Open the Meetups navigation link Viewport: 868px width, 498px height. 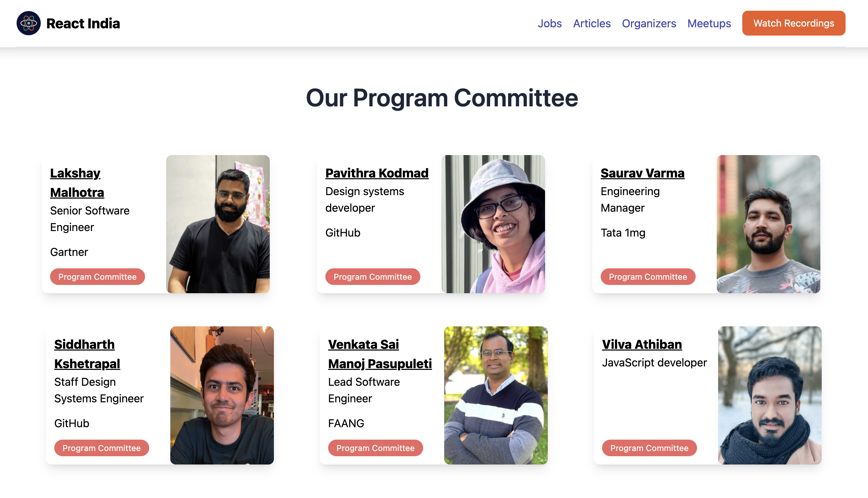click(x=709, y=23)
